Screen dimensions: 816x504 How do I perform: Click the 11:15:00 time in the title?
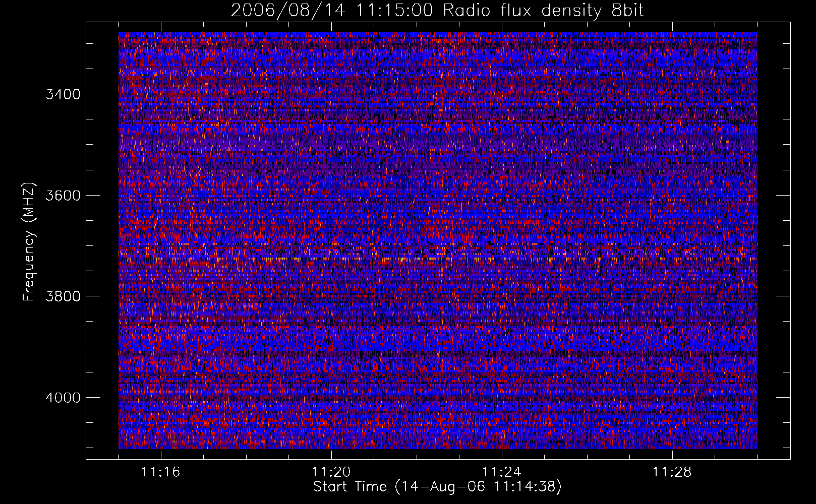[394, 11]
